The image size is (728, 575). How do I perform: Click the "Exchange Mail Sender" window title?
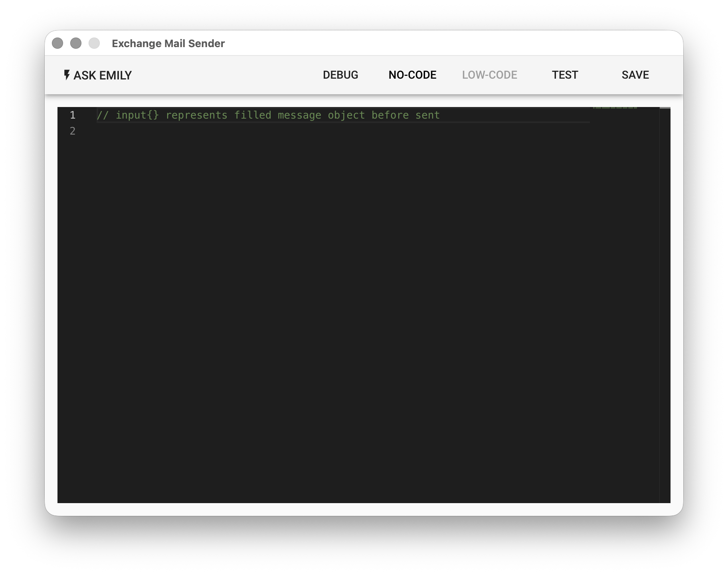click(x=168, y=44)
